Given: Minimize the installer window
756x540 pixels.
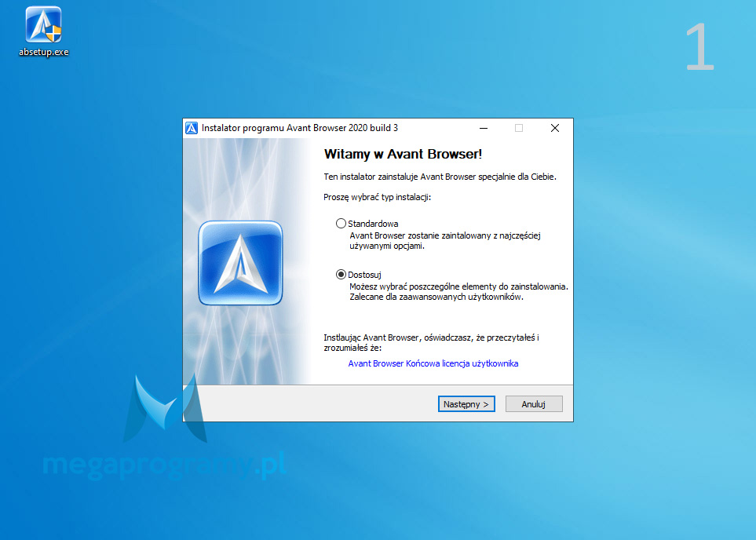Looking at the screenshot, I should pyautogui.click(x=484, y=128).
